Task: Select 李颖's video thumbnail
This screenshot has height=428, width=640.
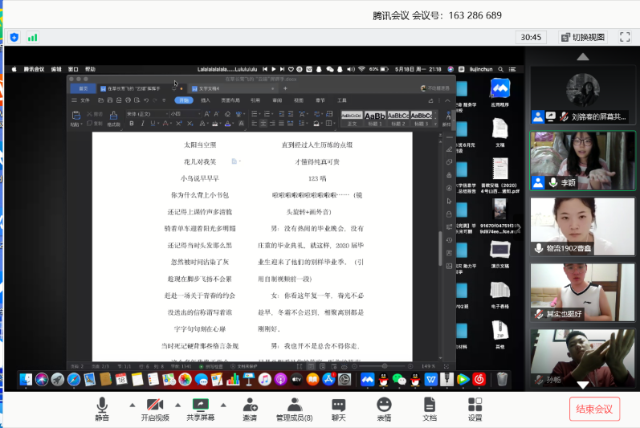Action: [x=583, y=160]
